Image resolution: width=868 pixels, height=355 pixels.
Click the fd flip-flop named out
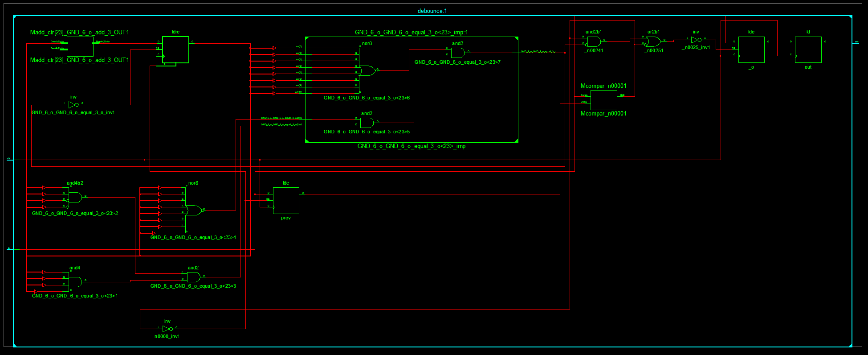point(808,50)
